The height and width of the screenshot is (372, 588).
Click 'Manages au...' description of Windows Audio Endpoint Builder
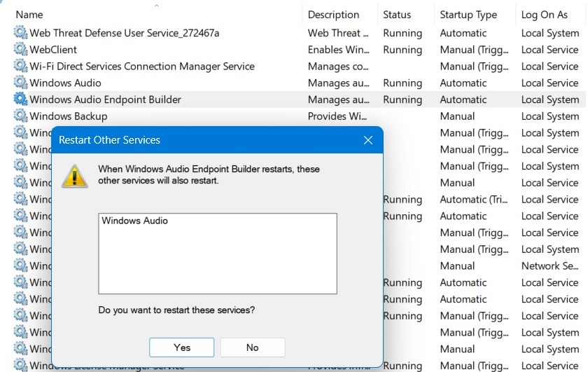(x=338, y=99)
